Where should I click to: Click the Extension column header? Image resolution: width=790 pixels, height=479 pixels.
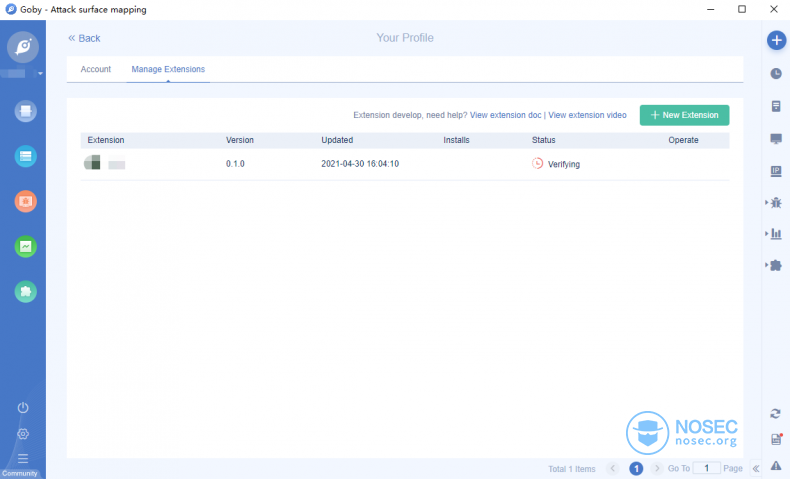tap(106, 140)
